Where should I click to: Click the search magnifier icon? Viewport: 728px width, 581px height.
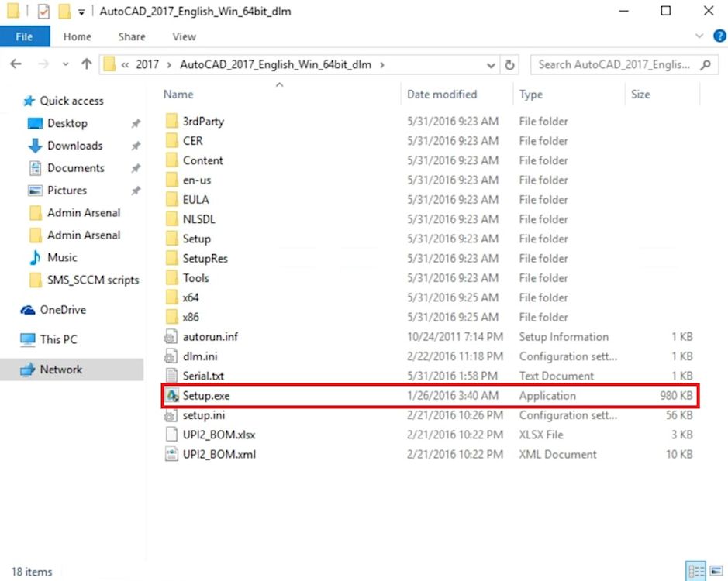(706, 64)
